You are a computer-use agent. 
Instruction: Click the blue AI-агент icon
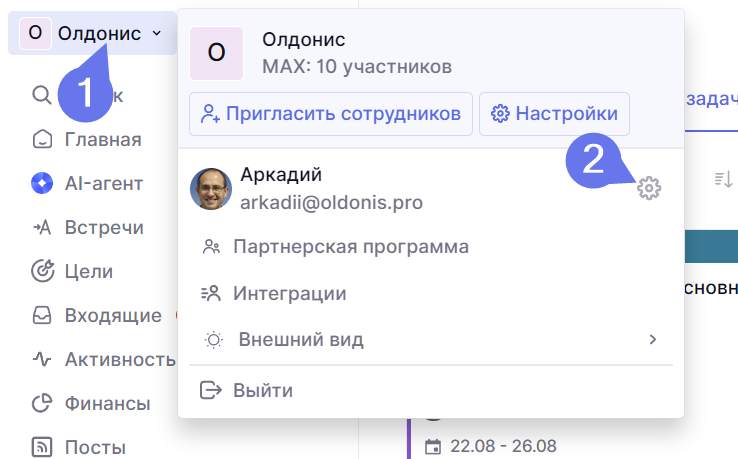point(42,183)
